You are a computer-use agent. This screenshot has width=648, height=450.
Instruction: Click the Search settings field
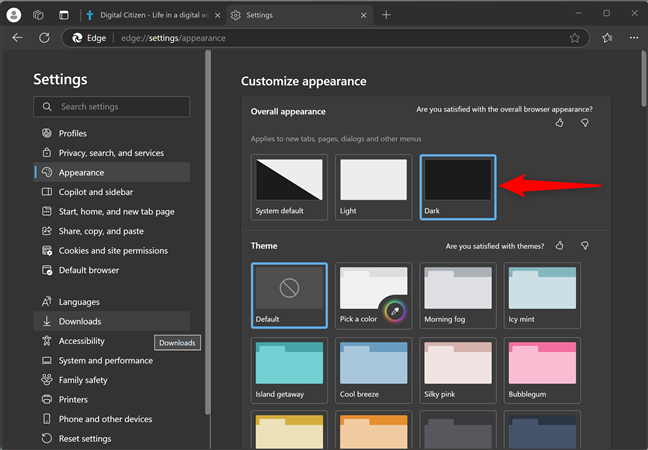tap(112, 107)
